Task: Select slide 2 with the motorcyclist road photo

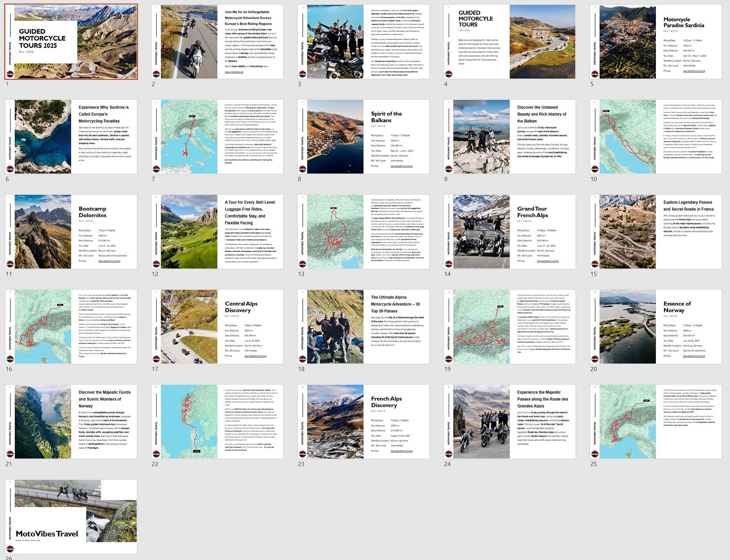Action: point(217,42)
